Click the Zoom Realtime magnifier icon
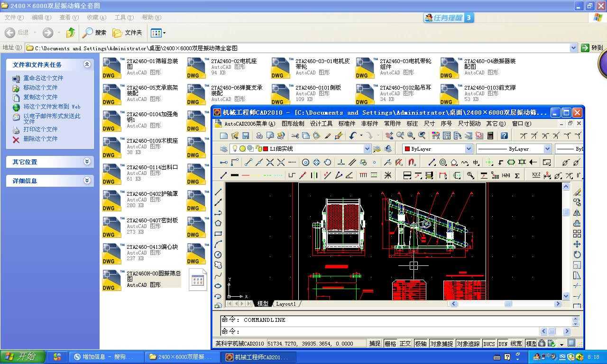 point(401,135)
